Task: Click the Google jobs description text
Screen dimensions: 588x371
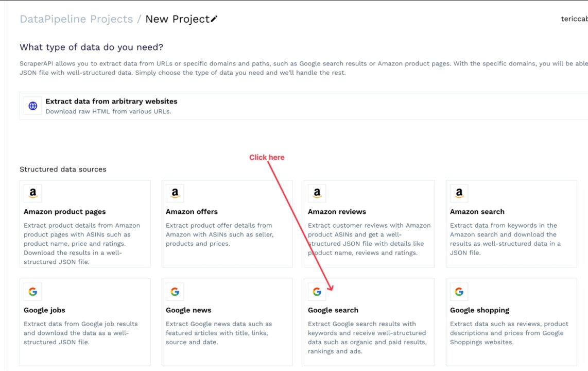Action: [x=81, y=333]
